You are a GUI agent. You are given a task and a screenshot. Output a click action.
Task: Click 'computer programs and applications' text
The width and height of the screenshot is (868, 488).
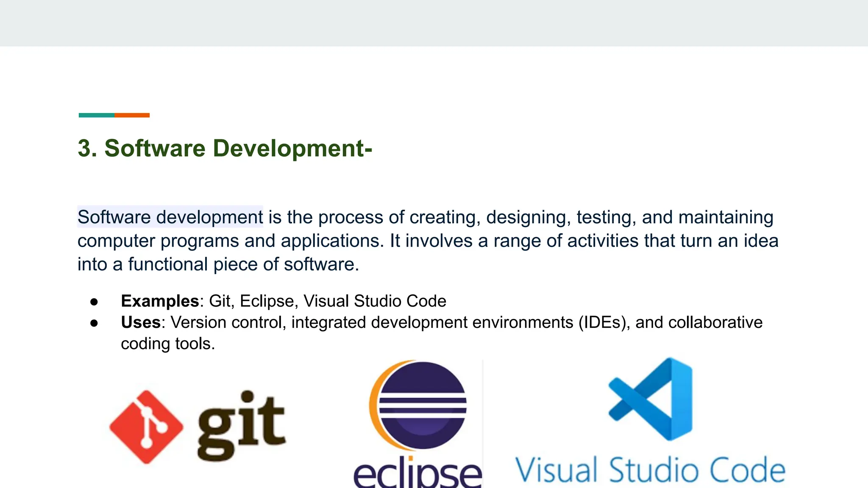(x=228, y=241)
